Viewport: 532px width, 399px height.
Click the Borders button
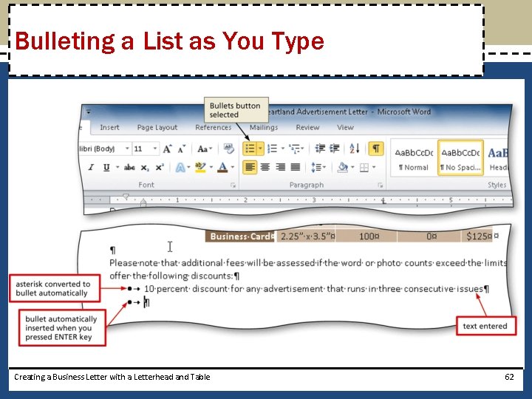tap(364, 167)
